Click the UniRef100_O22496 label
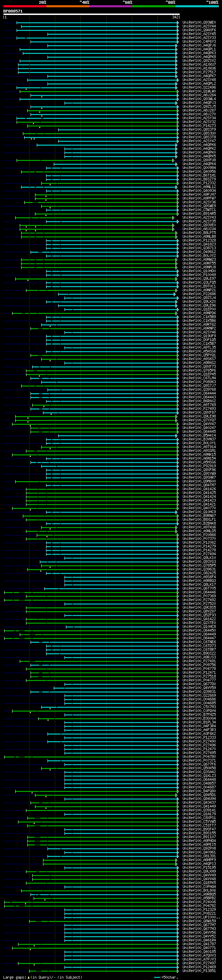This screenshot has height=980, width=222. point(199,88)
